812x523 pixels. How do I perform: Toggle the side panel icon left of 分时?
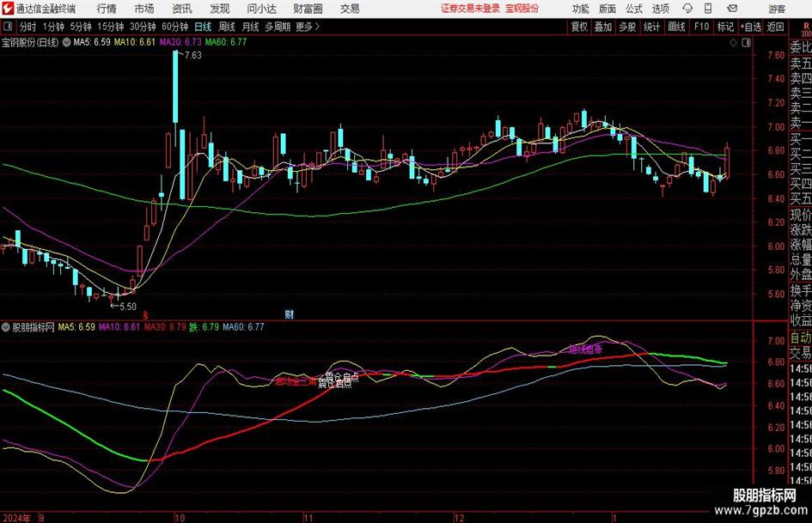click(x=7, y=27)
